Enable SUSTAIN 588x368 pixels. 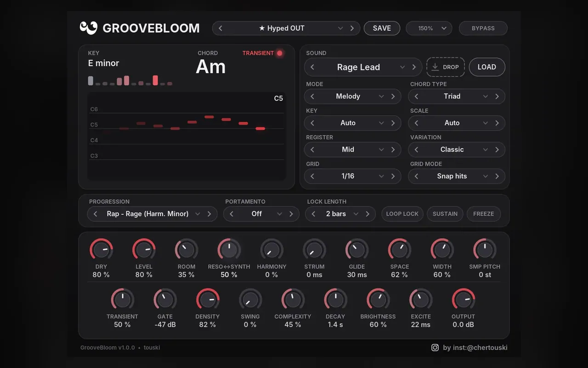coord(445,214)
